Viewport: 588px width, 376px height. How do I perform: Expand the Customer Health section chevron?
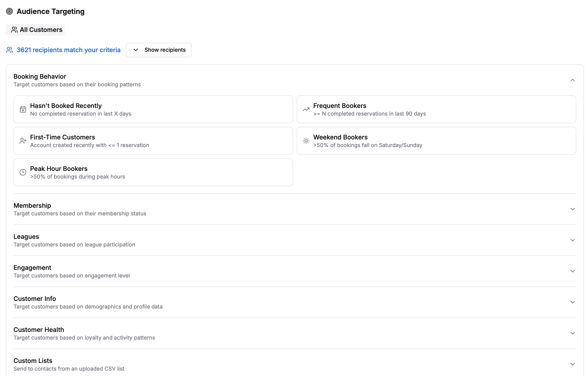click(573, 333)
